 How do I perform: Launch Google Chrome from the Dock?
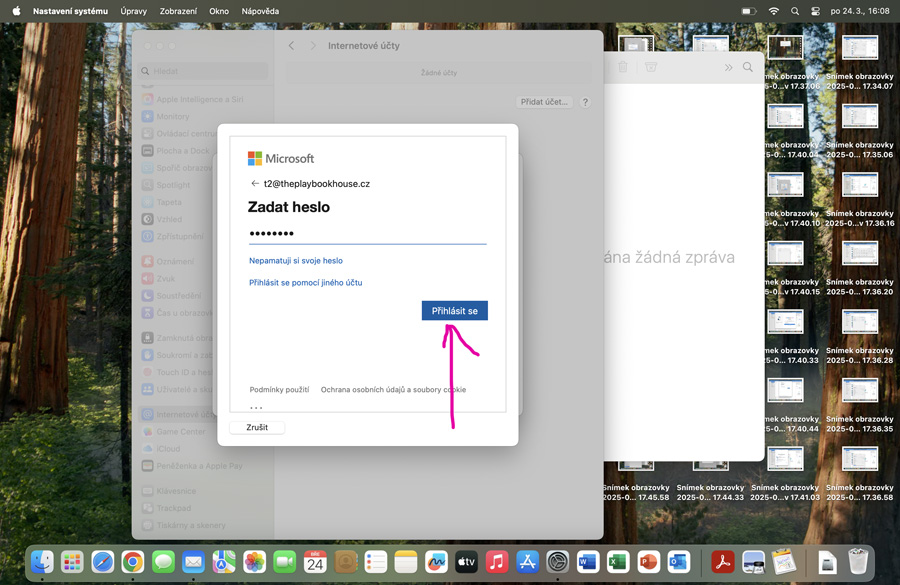(x=132, y=562)
